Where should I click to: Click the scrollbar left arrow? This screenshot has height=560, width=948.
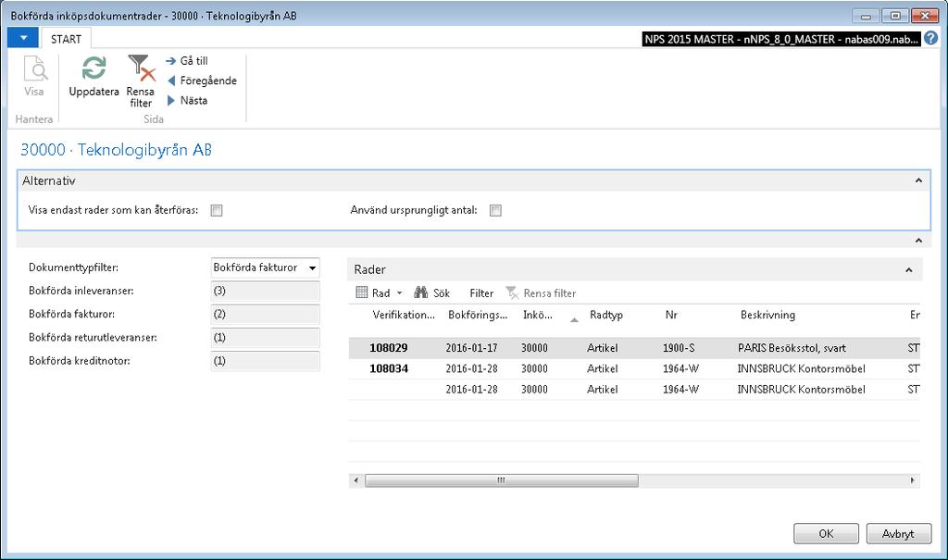356,480
